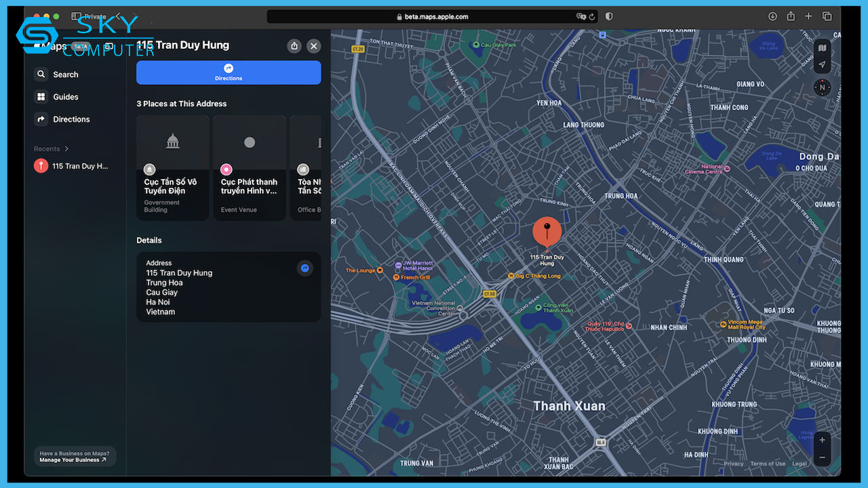Open the Terms of Use link

click(768, 464)
